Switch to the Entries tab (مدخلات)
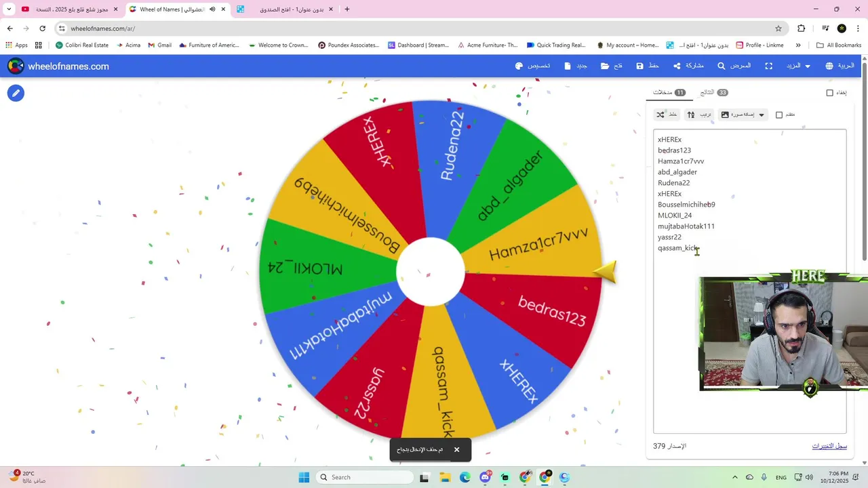 click(669, 92)
